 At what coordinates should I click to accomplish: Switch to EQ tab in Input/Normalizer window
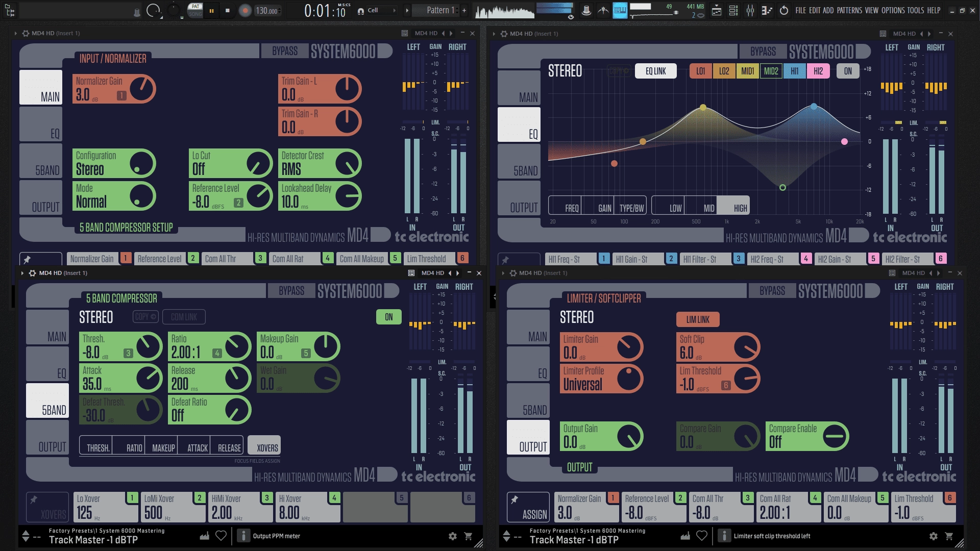coord(41,124)
